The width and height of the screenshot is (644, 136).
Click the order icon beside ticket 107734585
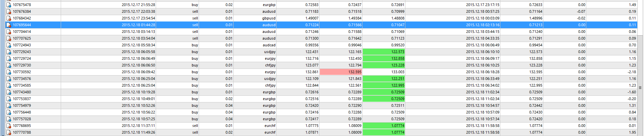tap(9, 85)
